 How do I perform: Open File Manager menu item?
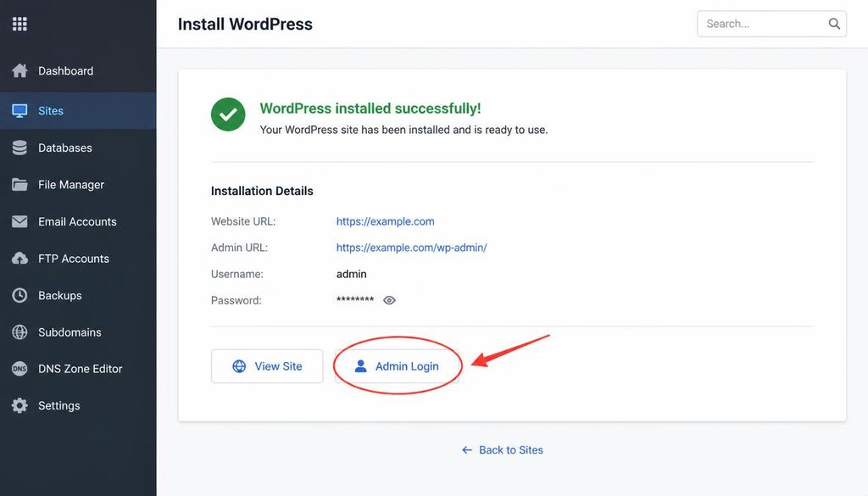78,184
